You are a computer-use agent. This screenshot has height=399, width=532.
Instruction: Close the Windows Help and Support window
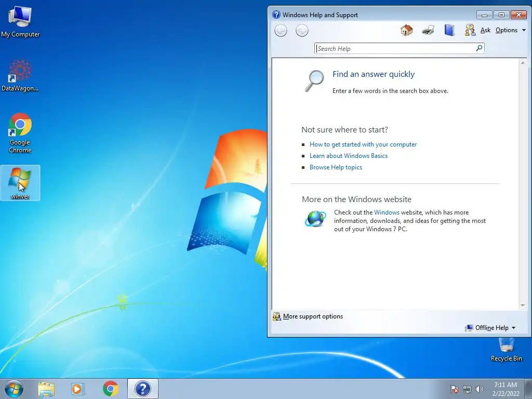pos(518,15)
